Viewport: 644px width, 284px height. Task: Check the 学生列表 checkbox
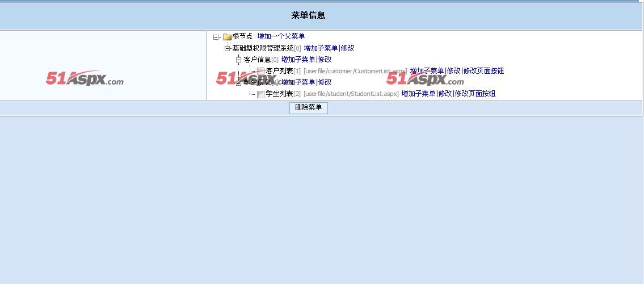(x=261, y=94)
